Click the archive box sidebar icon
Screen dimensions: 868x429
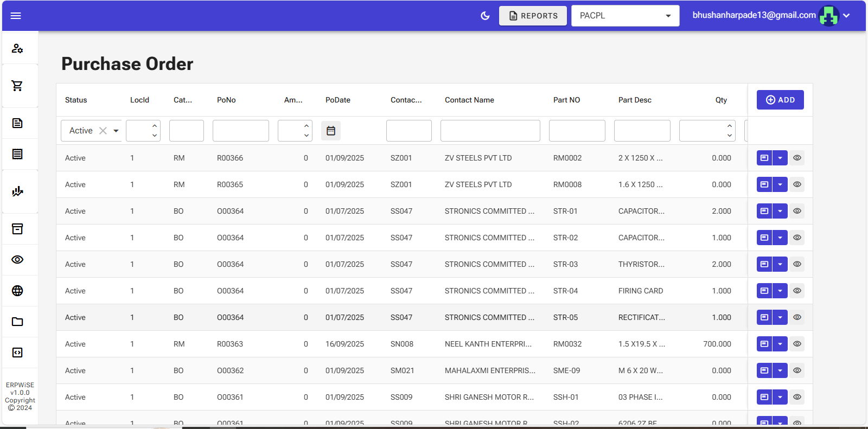coord(17,229)
